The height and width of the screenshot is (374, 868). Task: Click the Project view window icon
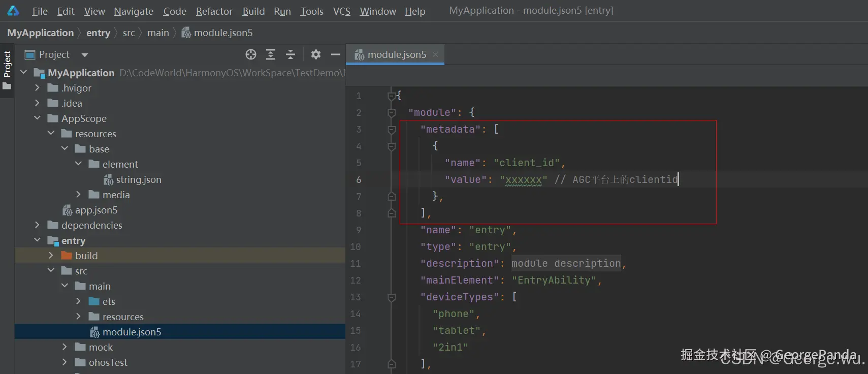(x=30, y=54)
